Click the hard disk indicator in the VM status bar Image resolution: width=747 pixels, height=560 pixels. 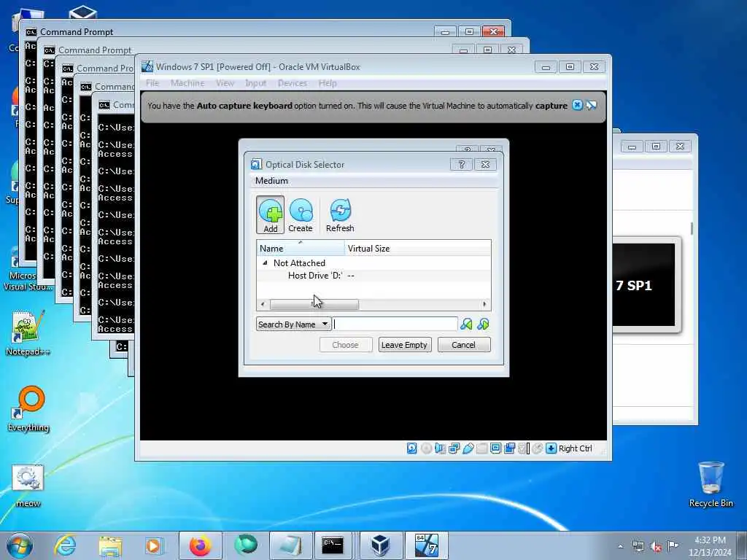click(412, 448)
